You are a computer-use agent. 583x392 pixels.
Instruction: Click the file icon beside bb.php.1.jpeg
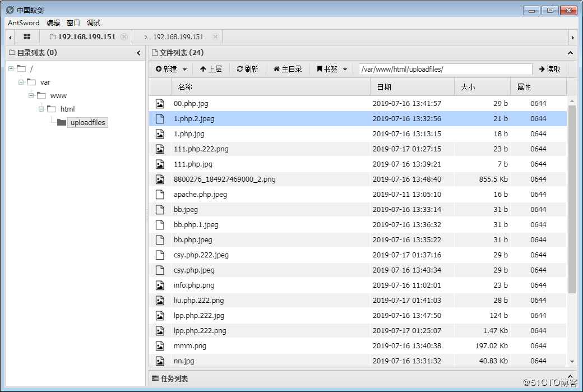(x=160, y=225)
